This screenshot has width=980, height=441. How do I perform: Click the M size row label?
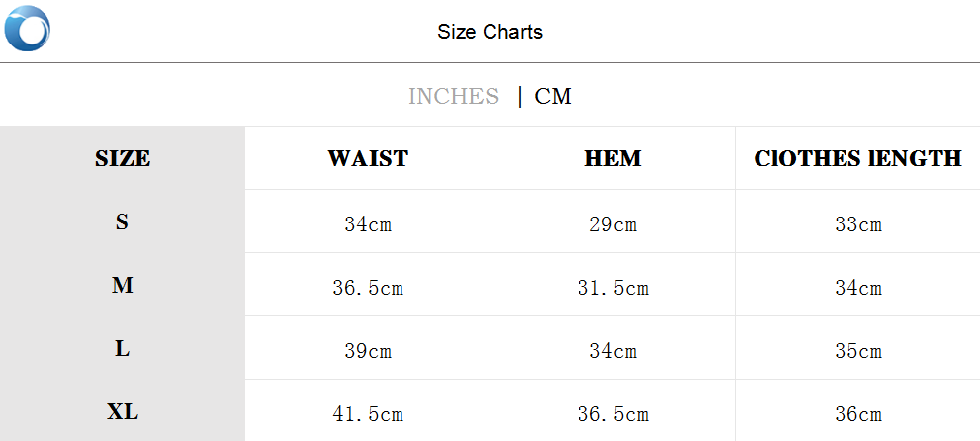point(123,286)
